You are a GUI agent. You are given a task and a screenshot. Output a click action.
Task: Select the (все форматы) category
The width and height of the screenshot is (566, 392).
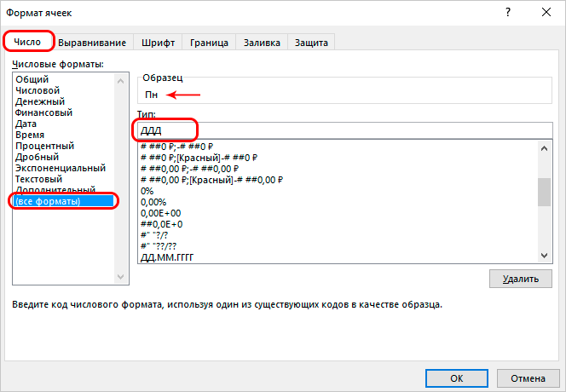(x=64, y=201)
